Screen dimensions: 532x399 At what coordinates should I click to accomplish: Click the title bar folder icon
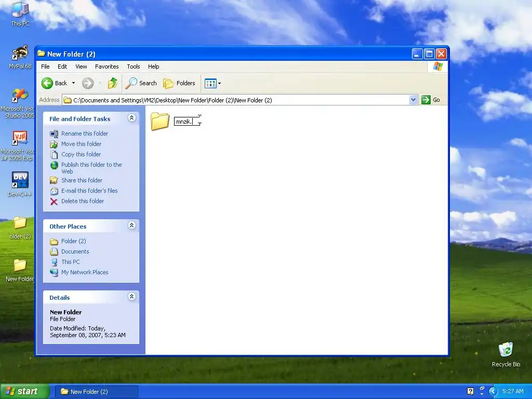coord(41,54)
